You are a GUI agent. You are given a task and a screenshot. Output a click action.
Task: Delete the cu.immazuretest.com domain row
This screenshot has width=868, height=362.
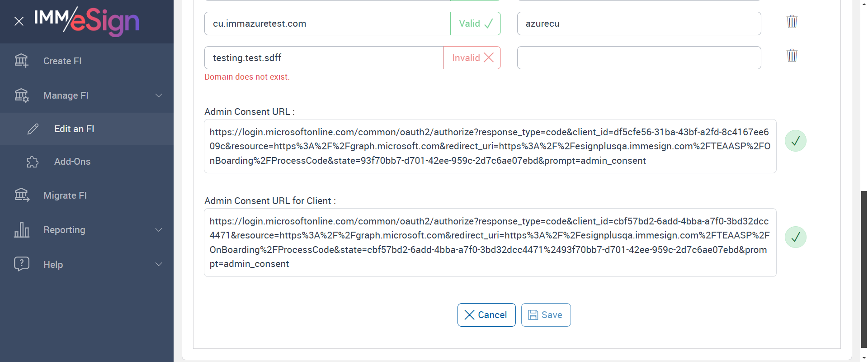click(792, 22)
